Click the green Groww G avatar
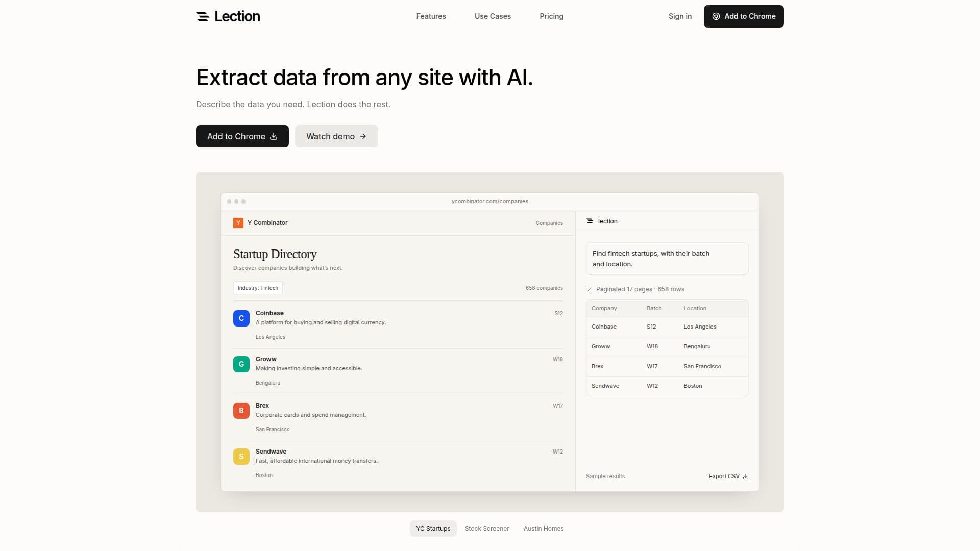 point(241,364)
